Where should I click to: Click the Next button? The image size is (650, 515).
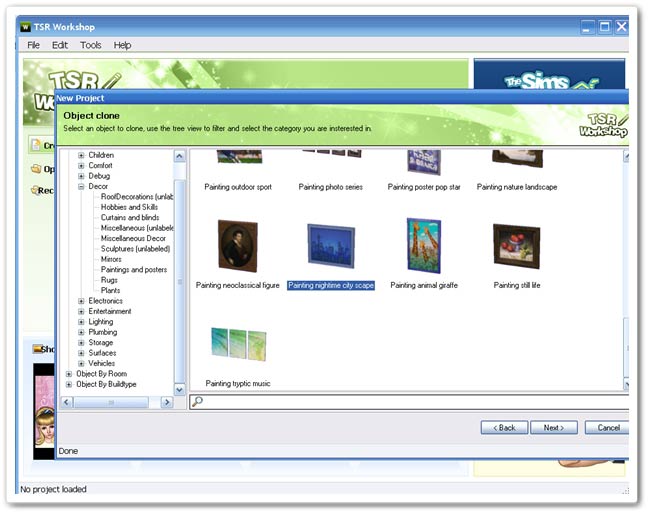pyautogui.click(x=553, y=427)
